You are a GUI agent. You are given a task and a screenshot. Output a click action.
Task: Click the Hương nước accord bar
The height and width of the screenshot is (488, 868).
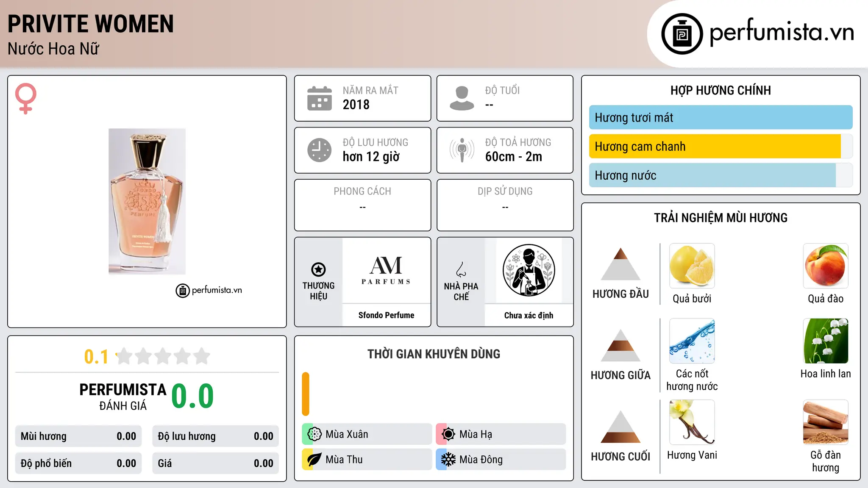(x=712, y=175)
